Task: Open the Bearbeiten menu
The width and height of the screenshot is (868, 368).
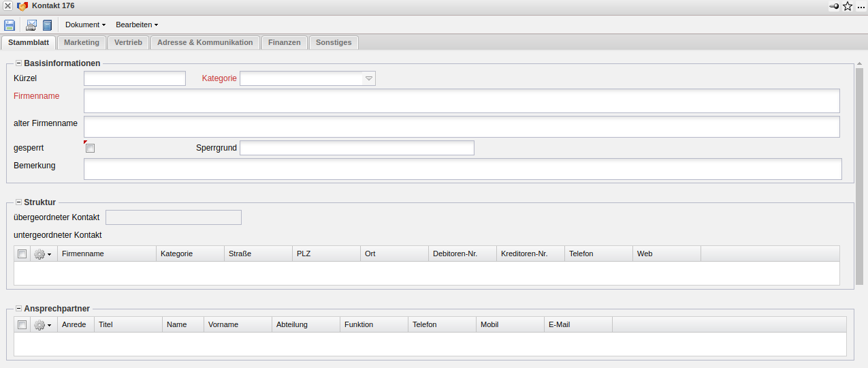Action: click(x=136, y=25)
